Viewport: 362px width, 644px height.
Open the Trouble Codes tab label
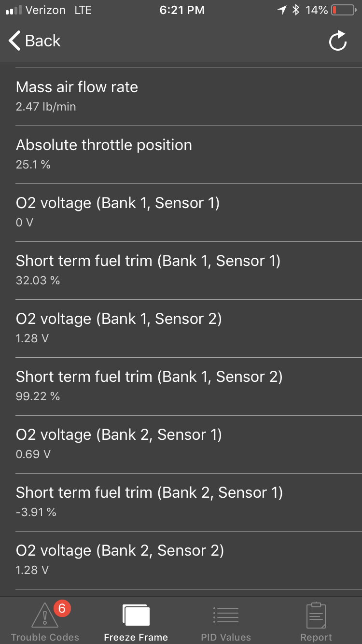(x=45, y=637)
